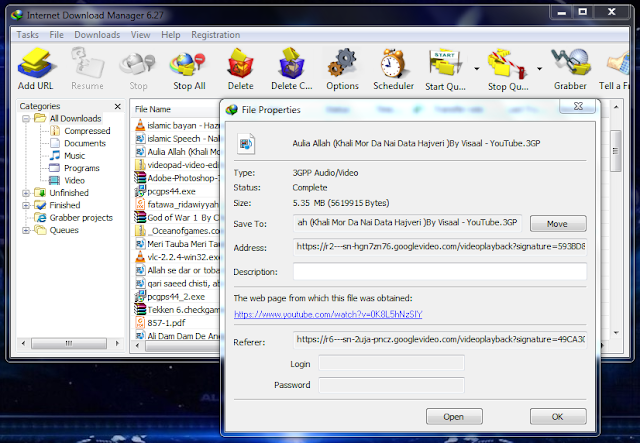
Task: Click the download list scroll-down arrow
Action: point(616,333)
